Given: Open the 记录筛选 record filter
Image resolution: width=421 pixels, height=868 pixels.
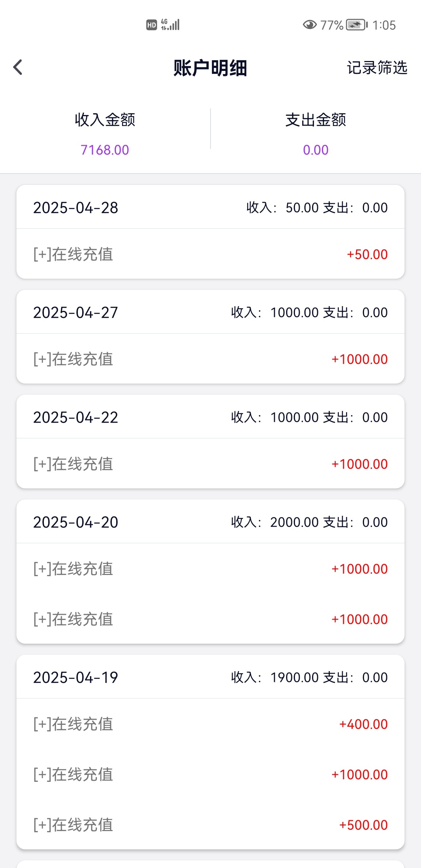Looking at the screenshot, I should (x=377, y=68).
